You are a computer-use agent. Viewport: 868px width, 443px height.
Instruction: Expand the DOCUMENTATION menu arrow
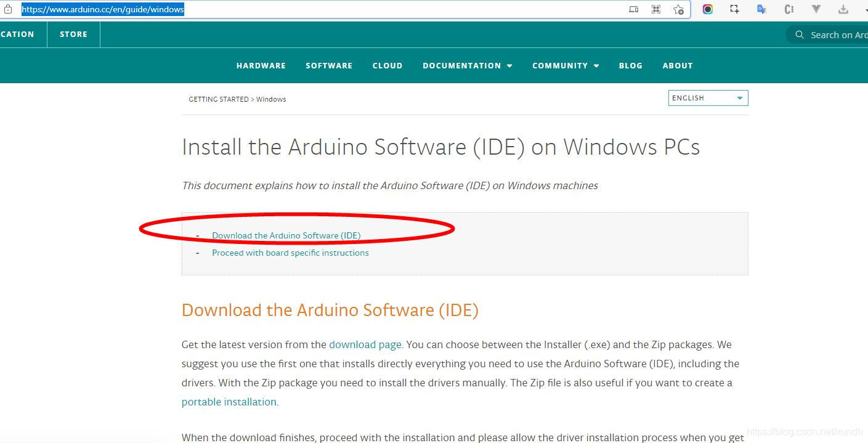509,66
